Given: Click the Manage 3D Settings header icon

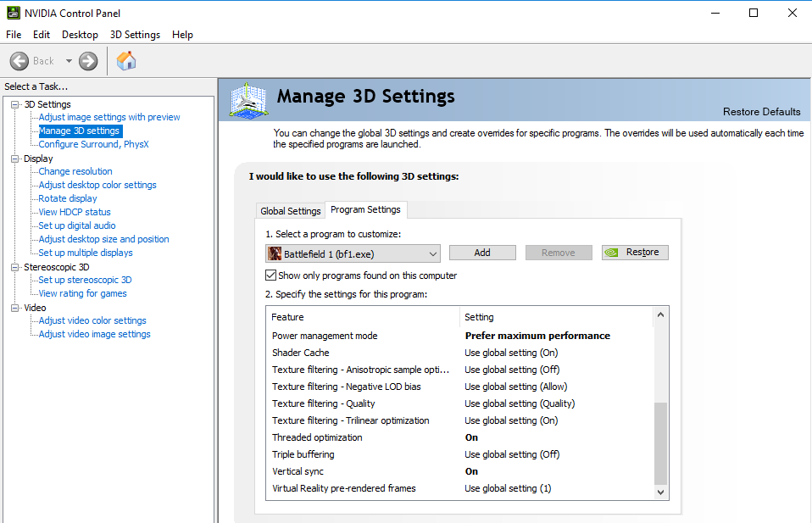Looking at the screenshot, I should tap(249, 101).
